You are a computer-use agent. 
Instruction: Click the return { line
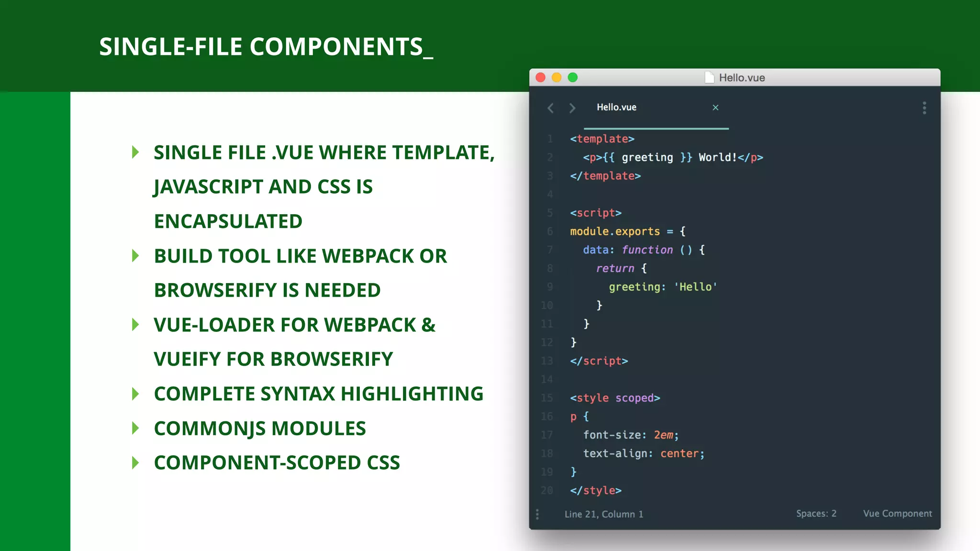[x=622, y=268]
